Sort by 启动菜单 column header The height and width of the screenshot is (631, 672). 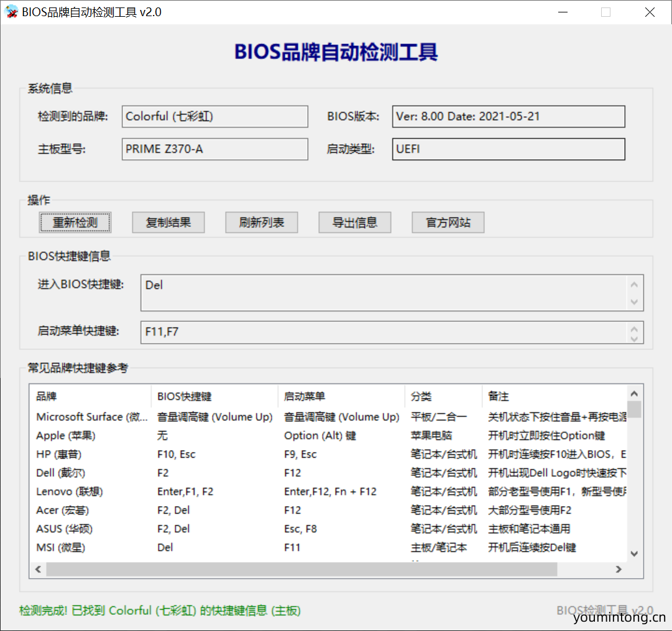coord(341,397)
